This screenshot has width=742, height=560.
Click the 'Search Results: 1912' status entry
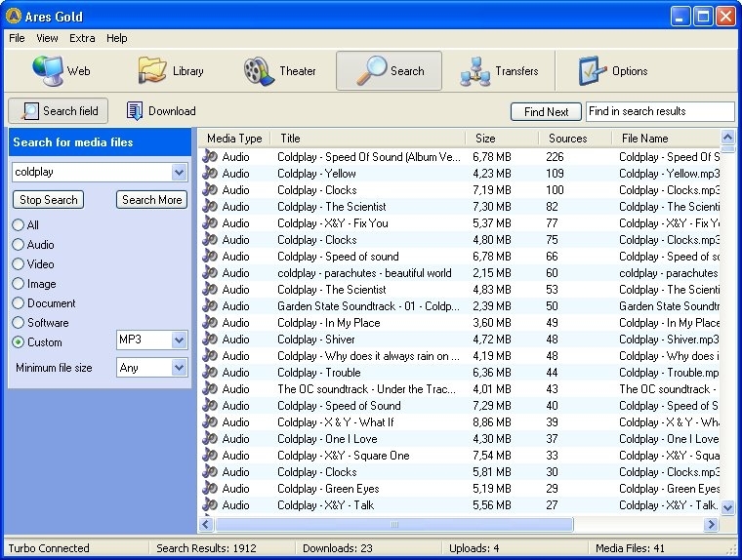[x=206, y=548]
